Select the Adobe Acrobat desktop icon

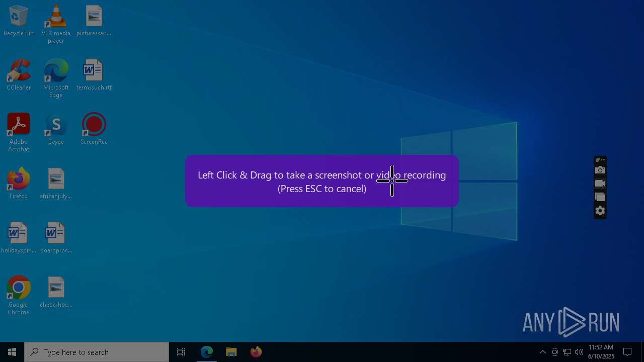19,133
